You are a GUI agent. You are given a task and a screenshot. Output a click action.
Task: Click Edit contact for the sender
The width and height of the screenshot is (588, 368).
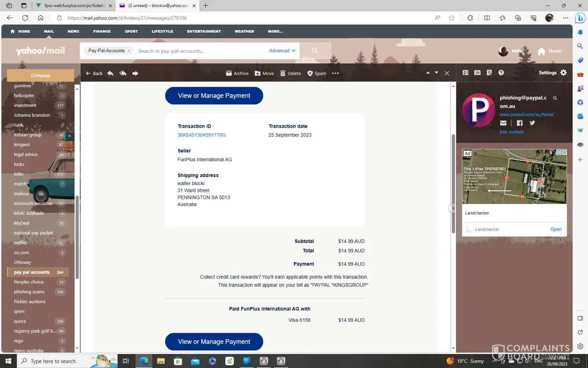[x=511, y=132]
